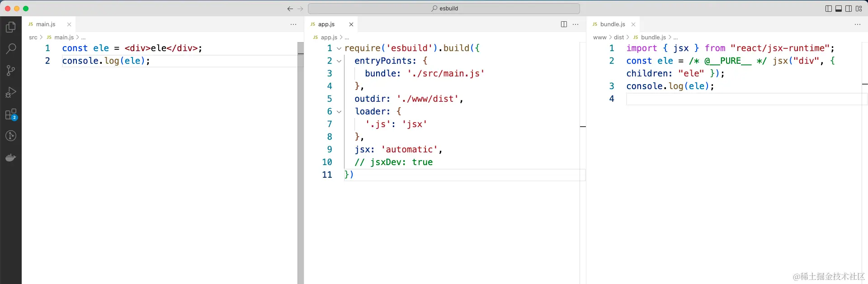Image resolution: width=868 pixels, height=284 pixels.
Task: Go back using the left arrow
Action: [x=290, y=9]
